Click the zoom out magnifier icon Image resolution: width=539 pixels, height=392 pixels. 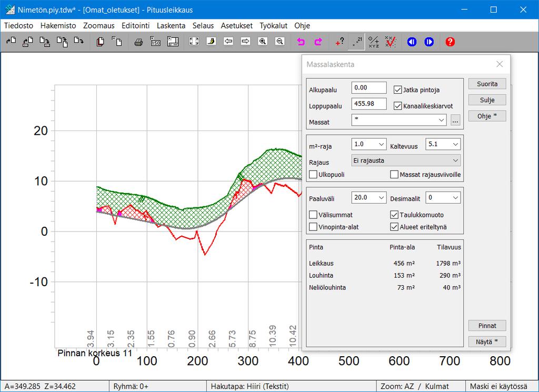tap(280, 42)
